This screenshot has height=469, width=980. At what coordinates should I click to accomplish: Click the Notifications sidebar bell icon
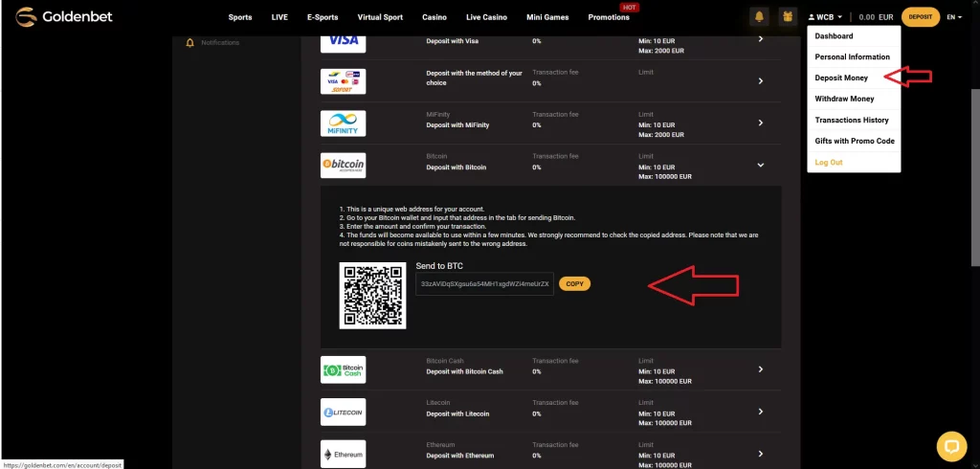pyautogui.click(x=190, y=42)
